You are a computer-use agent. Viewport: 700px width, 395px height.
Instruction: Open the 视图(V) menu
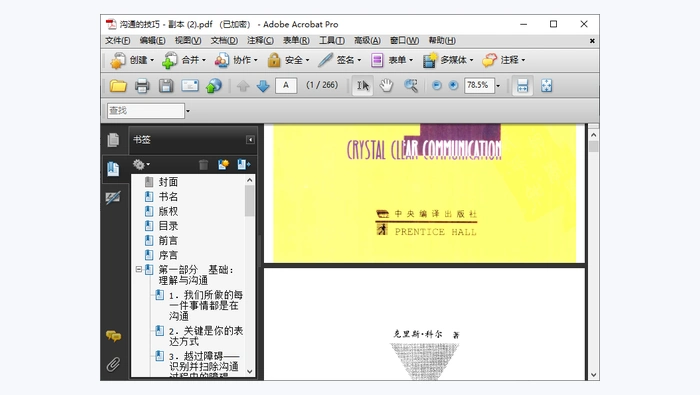(x=188, y=41)
